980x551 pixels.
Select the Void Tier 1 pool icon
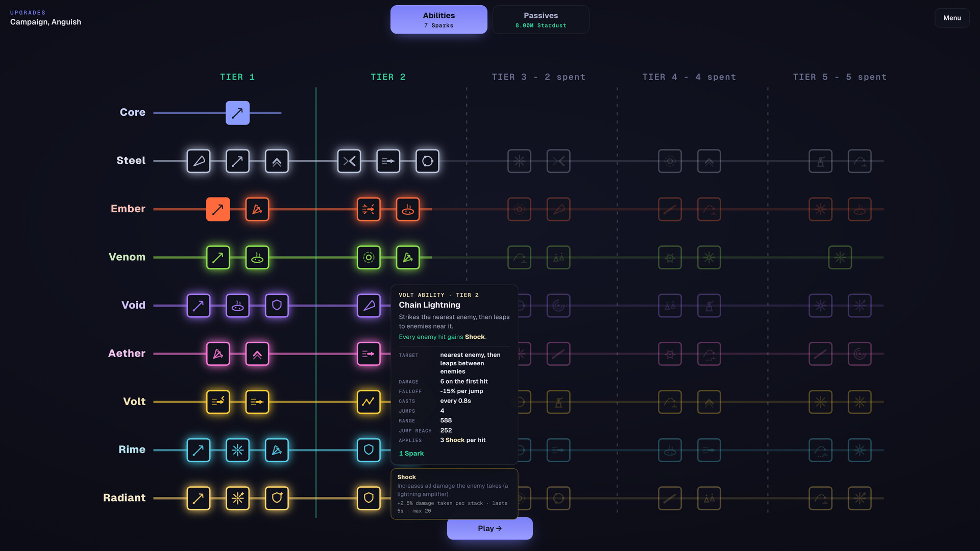tap(237, 306)
